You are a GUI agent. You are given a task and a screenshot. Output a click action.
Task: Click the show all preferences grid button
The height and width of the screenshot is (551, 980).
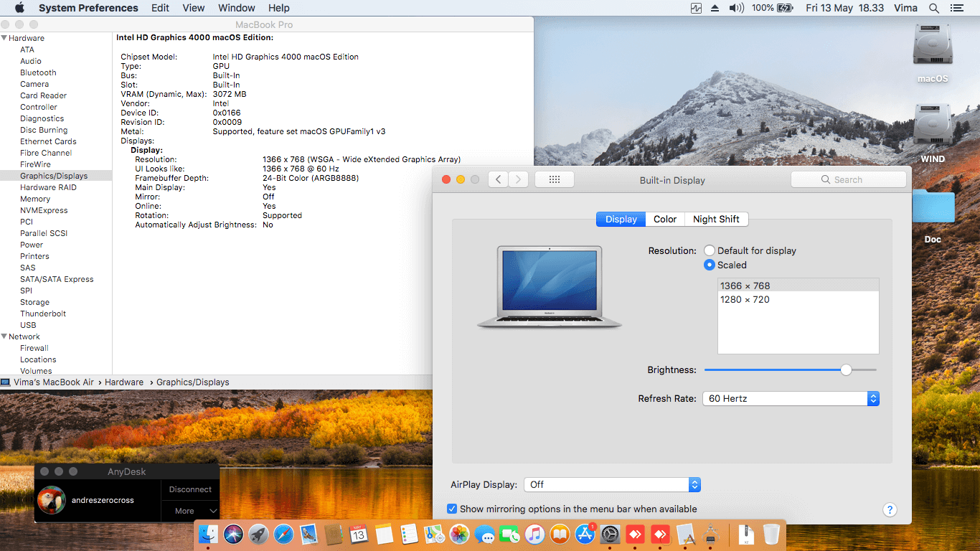pos(554,180)
